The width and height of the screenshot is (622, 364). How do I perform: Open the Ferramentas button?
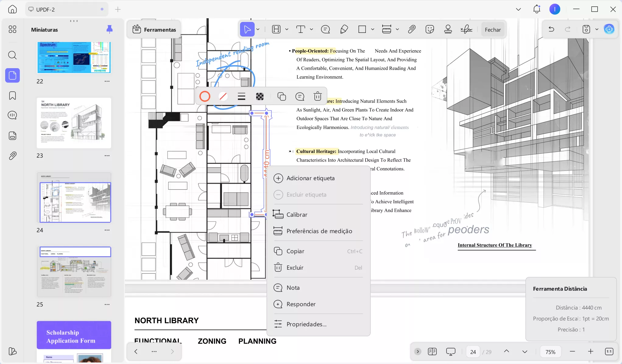tap(154, 30)
